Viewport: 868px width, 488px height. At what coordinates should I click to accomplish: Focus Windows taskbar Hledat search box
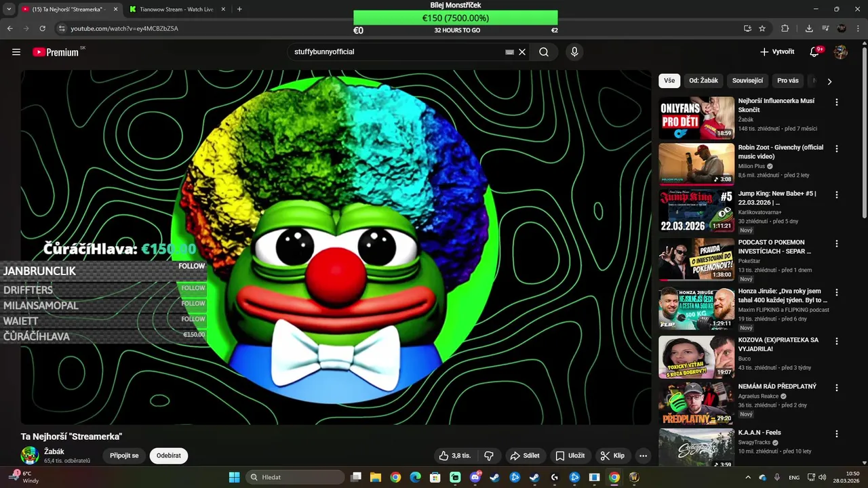295,477
